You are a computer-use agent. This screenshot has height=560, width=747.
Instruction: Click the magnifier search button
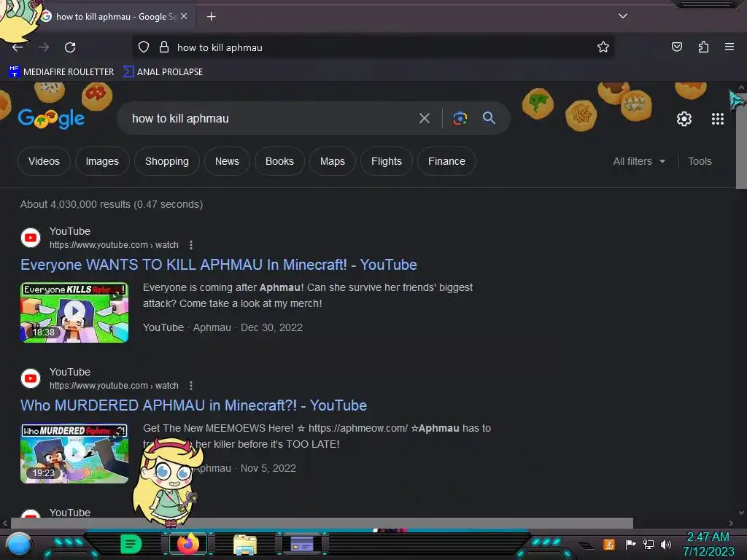click(489, 118)
